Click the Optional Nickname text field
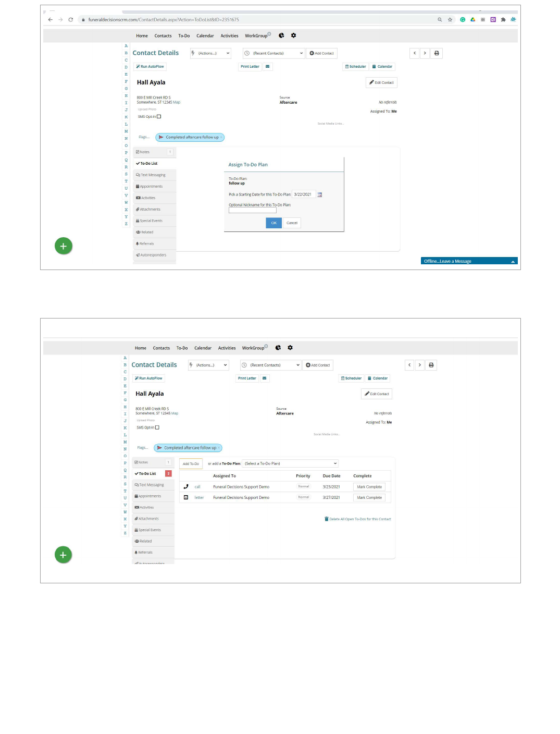The height and width of the screenshot is (734, 560). pos(252,211)
